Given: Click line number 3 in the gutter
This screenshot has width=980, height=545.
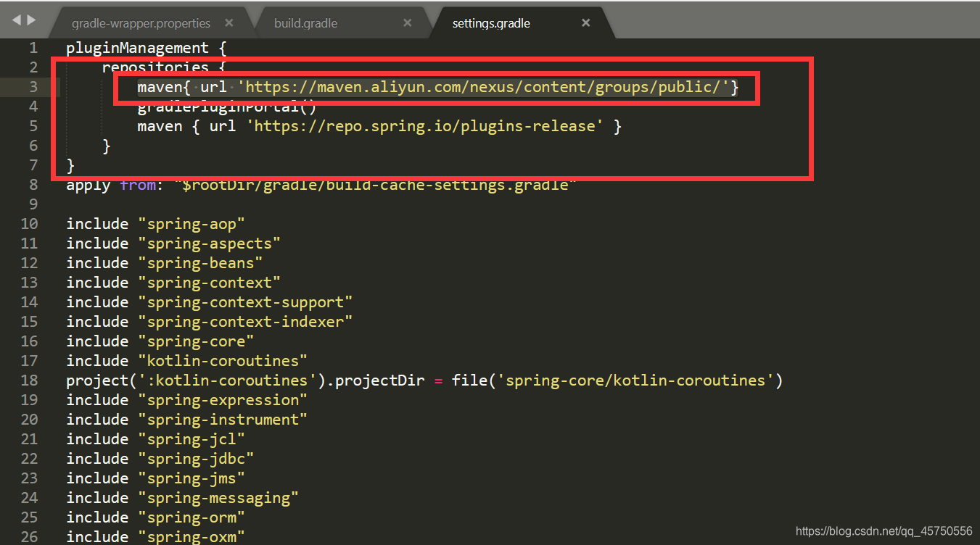Looking at the screenshot, I should [x=33, y=87].
